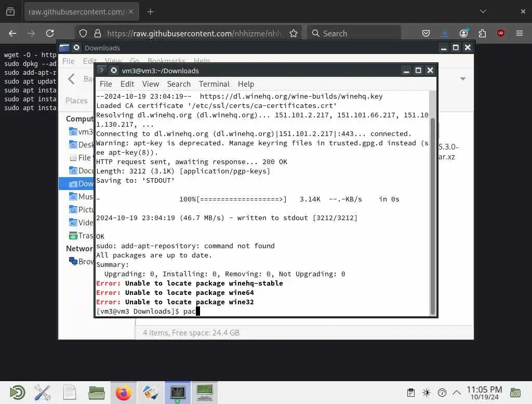Open the clock showing 11:05 PM
Viewport: 532px width, 404px height.
484,393
